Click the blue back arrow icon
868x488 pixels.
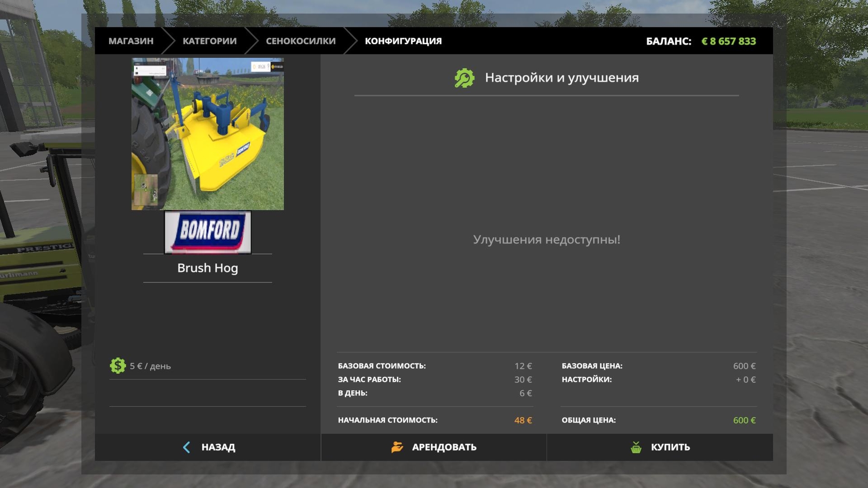(187, 447)
